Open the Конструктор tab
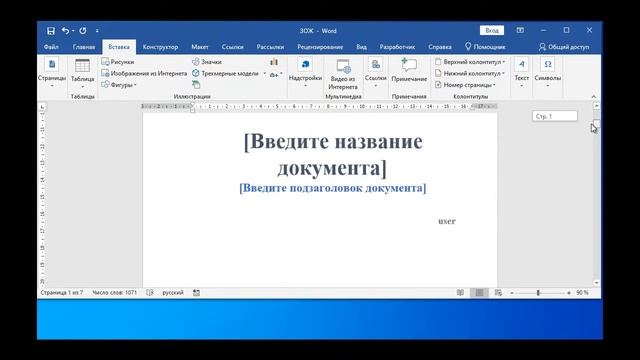The height and width of the screenshot is (360, 640). (x=160, y=47)
